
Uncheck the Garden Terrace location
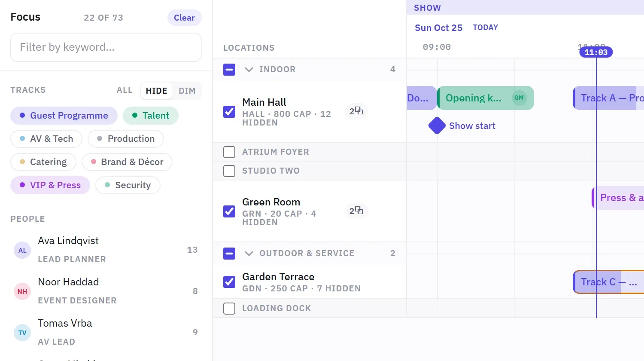[x=229, y=282]
